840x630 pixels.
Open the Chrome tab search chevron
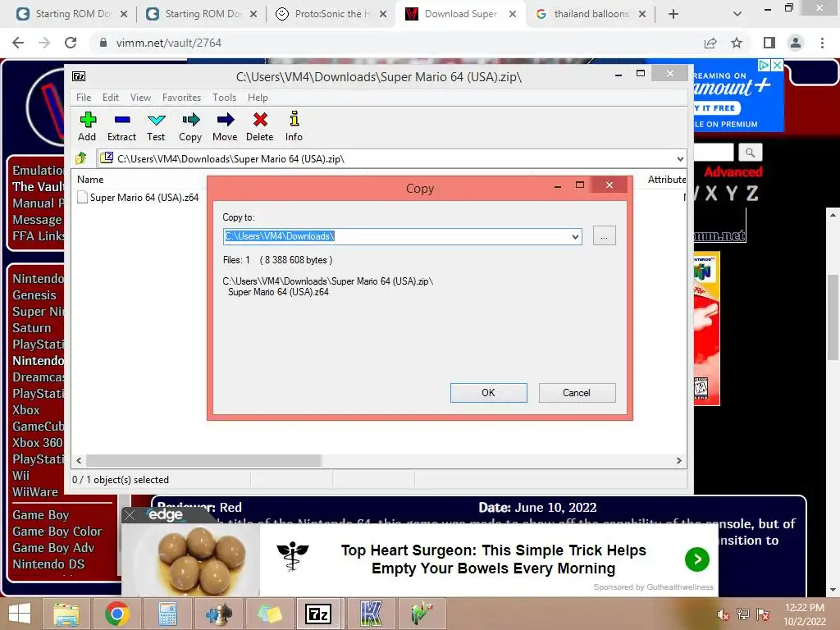click(x=737, y=14)
